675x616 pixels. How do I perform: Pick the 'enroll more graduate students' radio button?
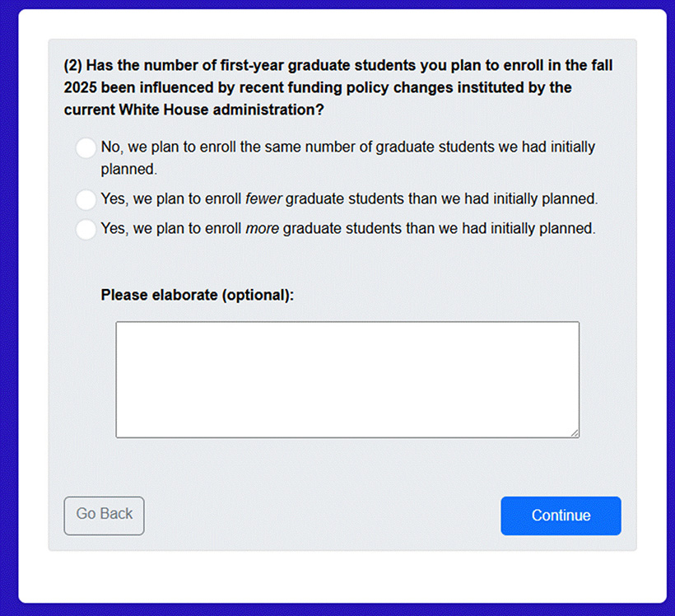86,230
